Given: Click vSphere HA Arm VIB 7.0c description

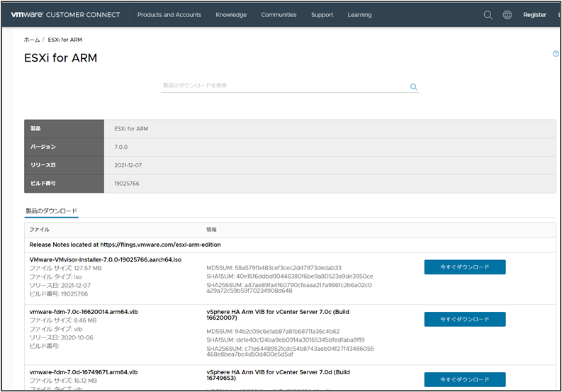Looking at the screenshot, I should [x=278, y=315].
